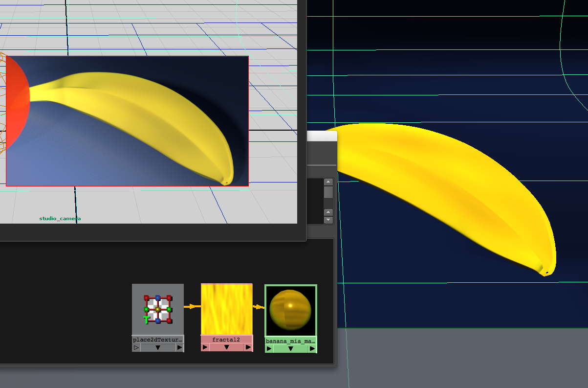The height and width of the screenshot is (388, 588).
Task: Click output connection arrow on place2dTexture node
Action: coord(179,348)
